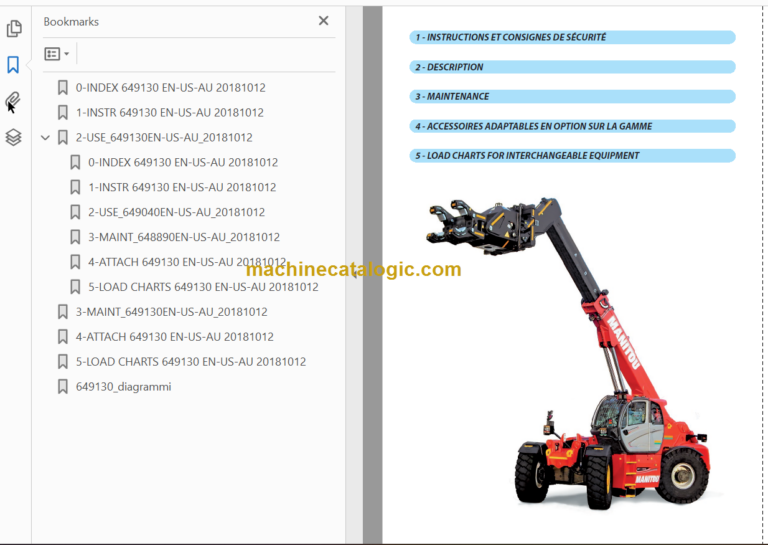This screenshot has width=768, height=545.
Task: Open top-level bookmark 5-LOAD CHARTS 649130 EN-US-AU
Action: point(191,362)
